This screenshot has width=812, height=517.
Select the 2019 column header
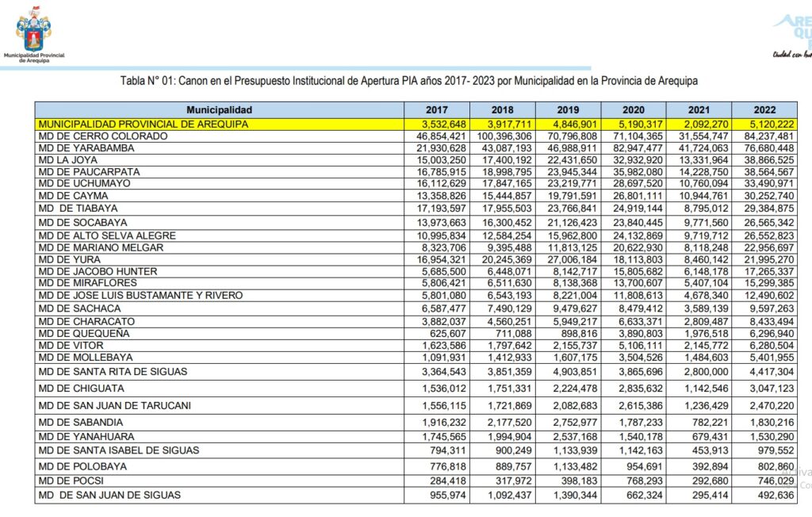[567, 110]
